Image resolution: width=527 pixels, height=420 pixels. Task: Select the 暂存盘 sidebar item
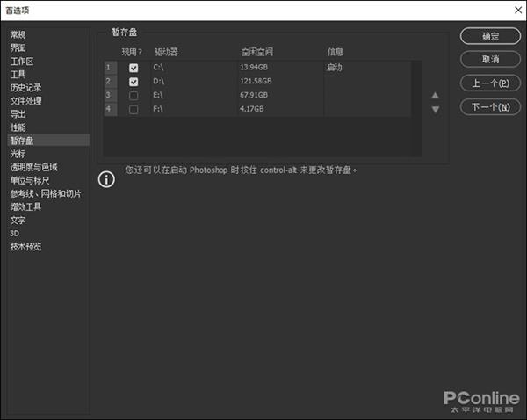click(48, 141)
